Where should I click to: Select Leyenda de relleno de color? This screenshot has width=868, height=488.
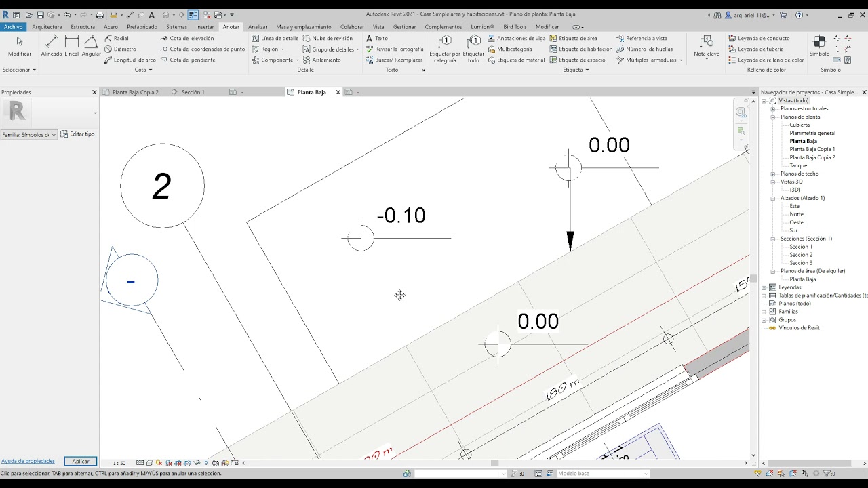[x=766, y=60]
